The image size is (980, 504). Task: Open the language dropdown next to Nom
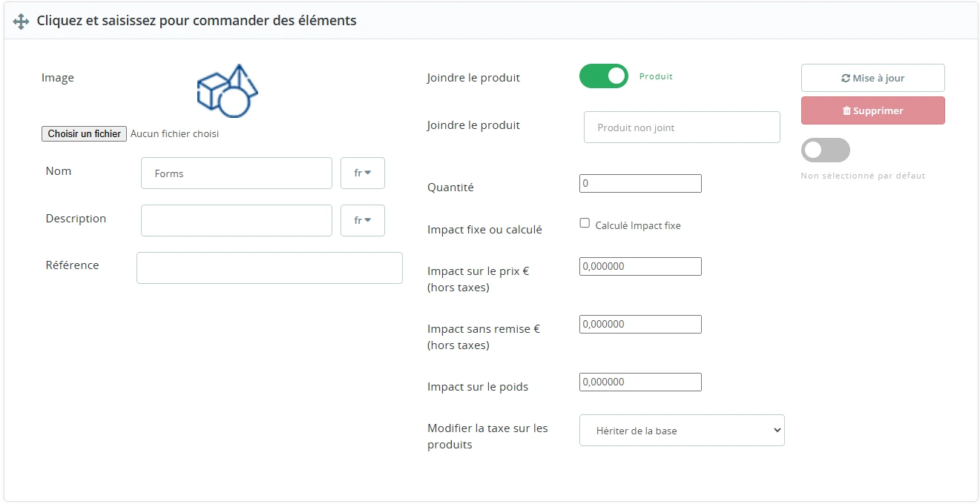click(x=362, y=173)
